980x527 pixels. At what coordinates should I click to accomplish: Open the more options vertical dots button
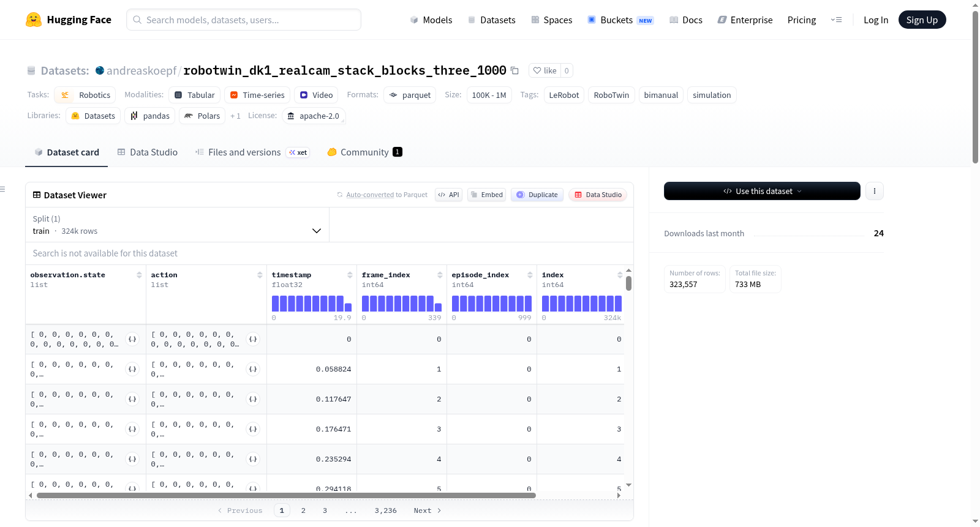[x=874, y=191]
